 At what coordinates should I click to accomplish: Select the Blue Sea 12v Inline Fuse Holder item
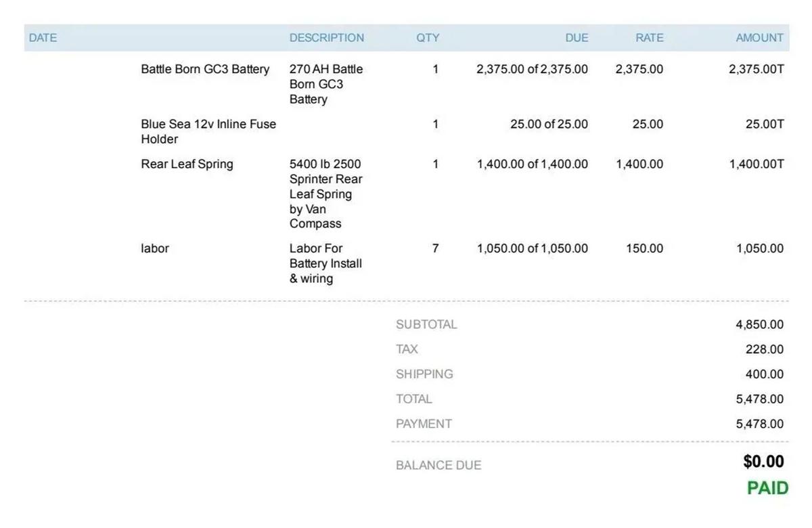tap(208, 131)
